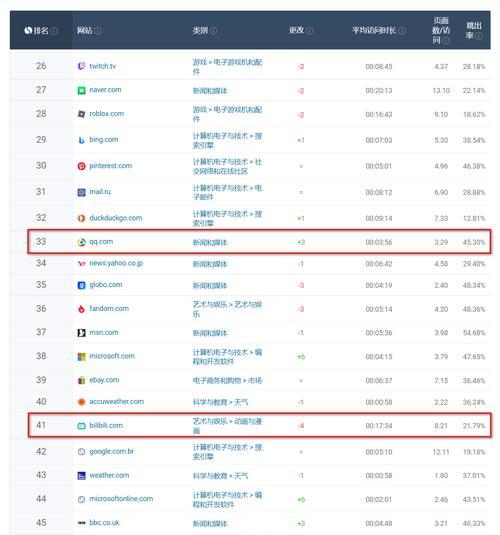Open the twitch.tv website link
The height and width of the screenshot is (535, 500).
102,66
